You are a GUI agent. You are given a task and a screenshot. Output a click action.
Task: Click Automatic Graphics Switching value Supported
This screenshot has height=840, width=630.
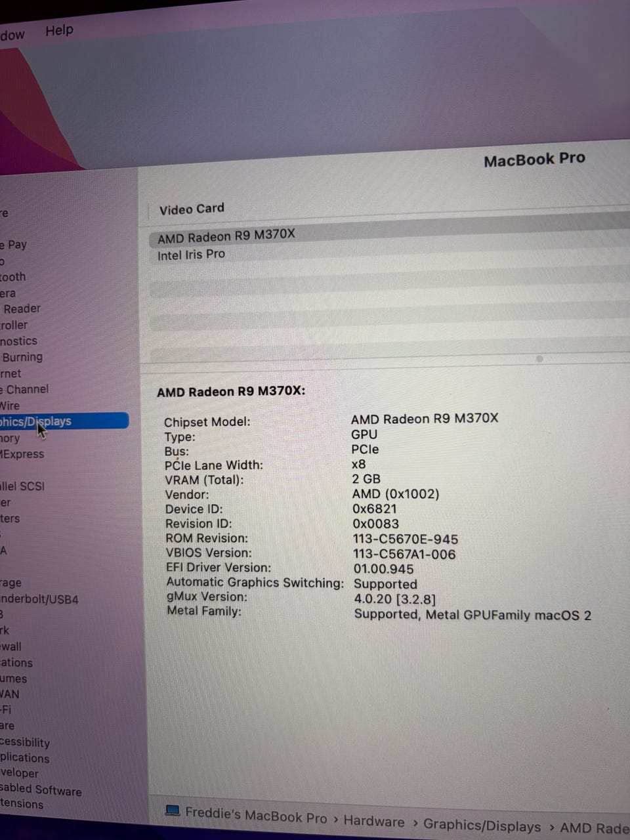tap(385, 584)
